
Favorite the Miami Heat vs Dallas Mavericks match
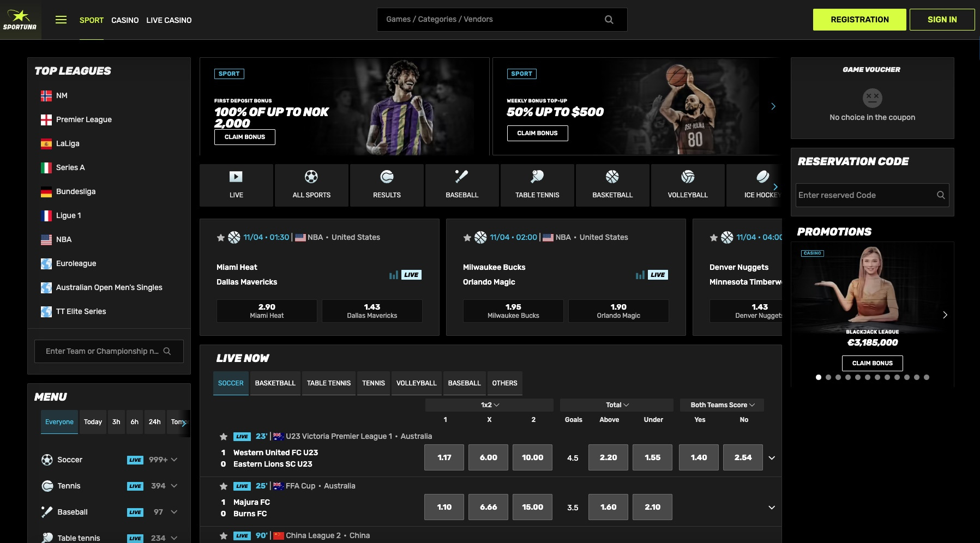pyautogui.click(x=220, y=238)
